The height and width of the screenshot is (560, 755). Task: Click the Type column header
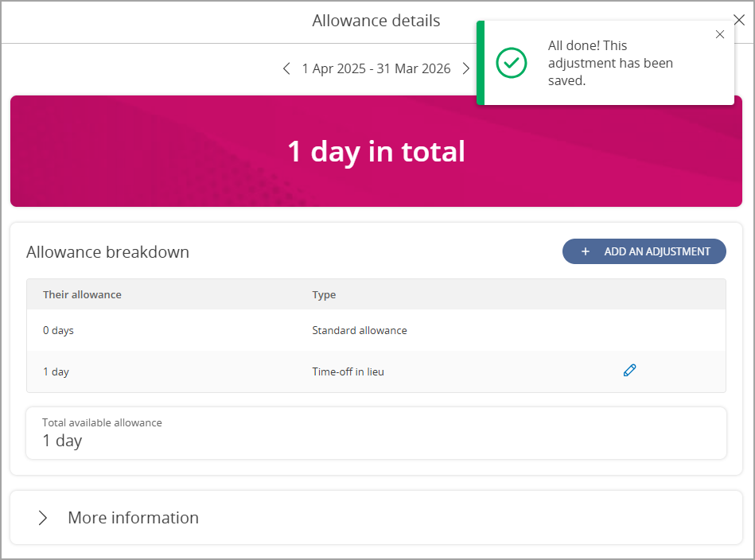pyautogui.click(x=324, y=294)
